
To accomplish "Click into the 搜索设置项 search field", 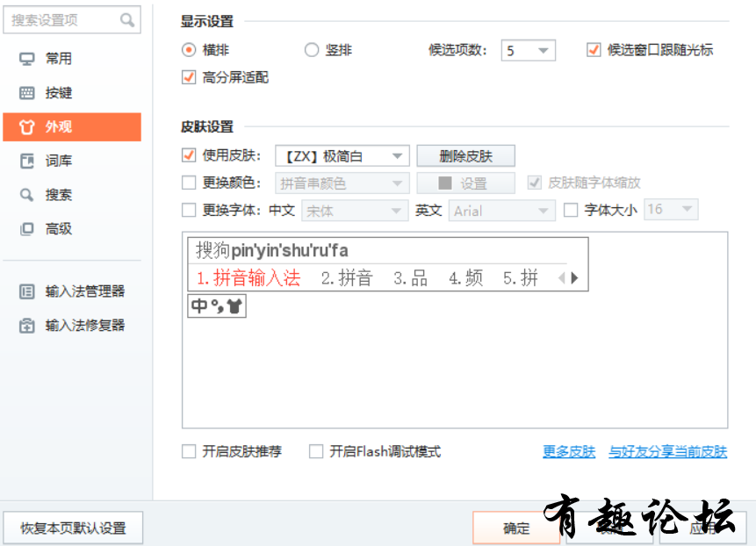I will (72, 20).
